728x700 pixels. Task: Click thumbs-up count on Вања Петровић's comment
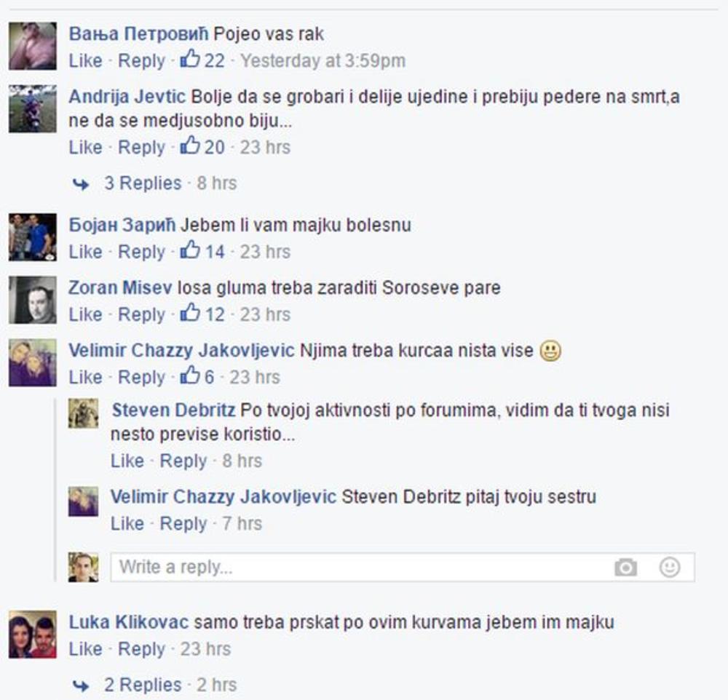pyautogui.click(x=202, y=60)
